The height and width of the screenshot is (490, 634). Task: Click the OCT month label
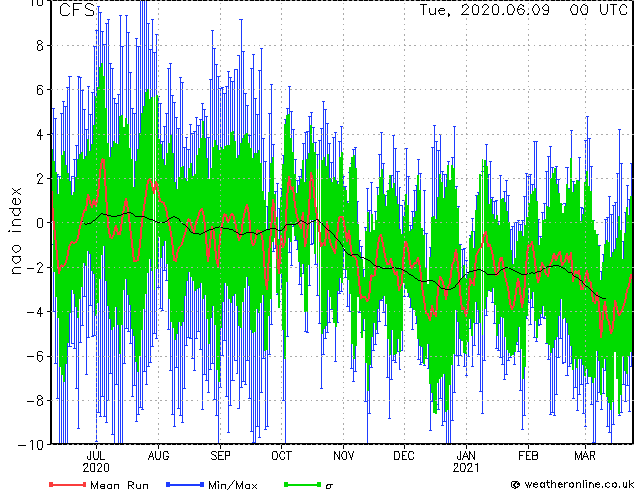[x=281, y=456]
